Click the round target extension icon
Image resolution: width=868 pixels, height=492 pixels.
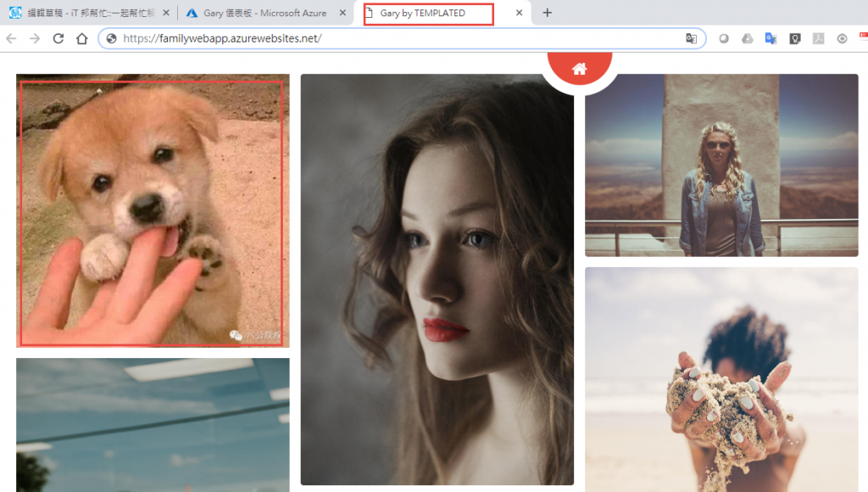(x=842, y=38)
